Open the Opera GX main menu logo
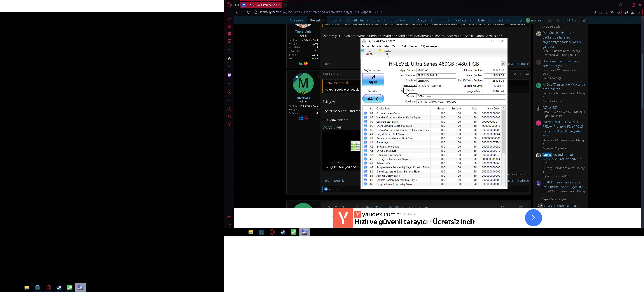This screenshot has height=292, width=644. 229,5
